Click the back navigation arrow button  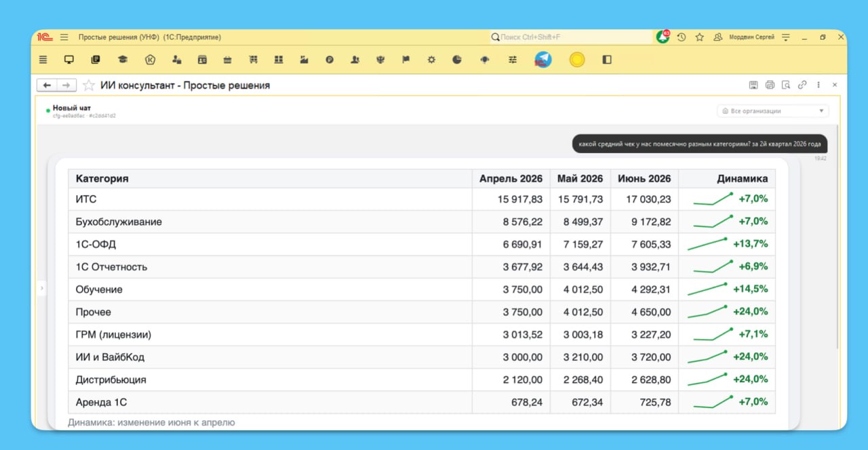point(47,85)
